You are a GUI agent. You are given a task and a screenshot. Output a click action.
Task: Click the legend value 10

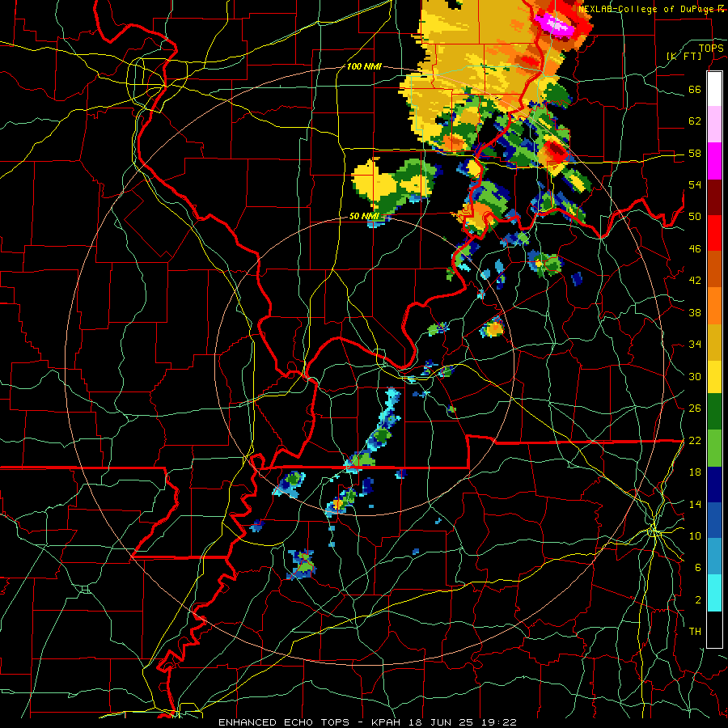(x=695, y=535)
